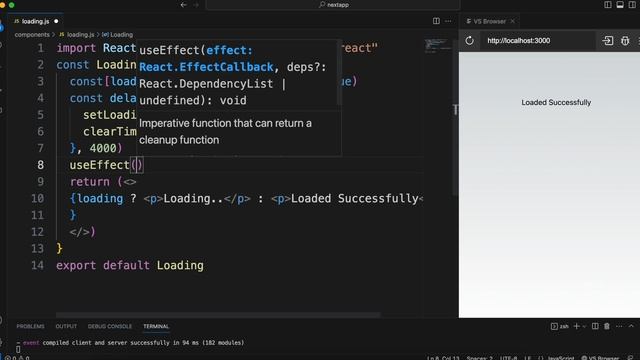
Task: Toggle the primary sidebar layout icon
Action: [x=608, y=5]
